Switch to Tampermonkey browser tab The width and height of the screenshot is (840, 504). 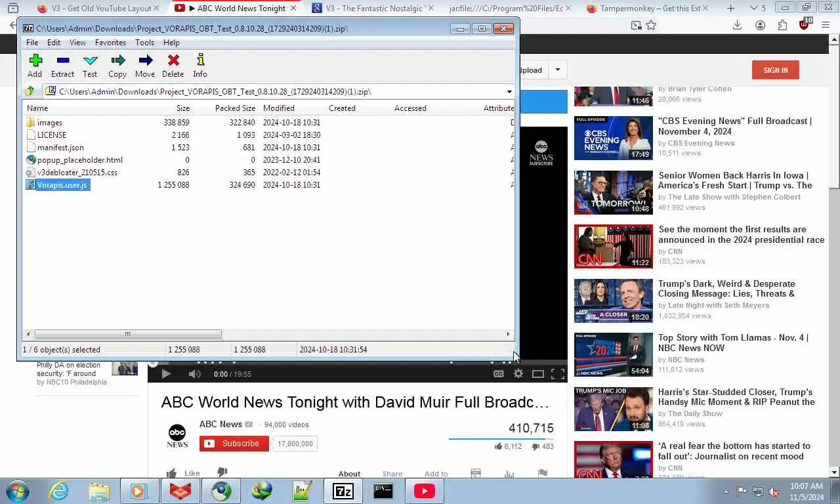(x=646, y=9)
